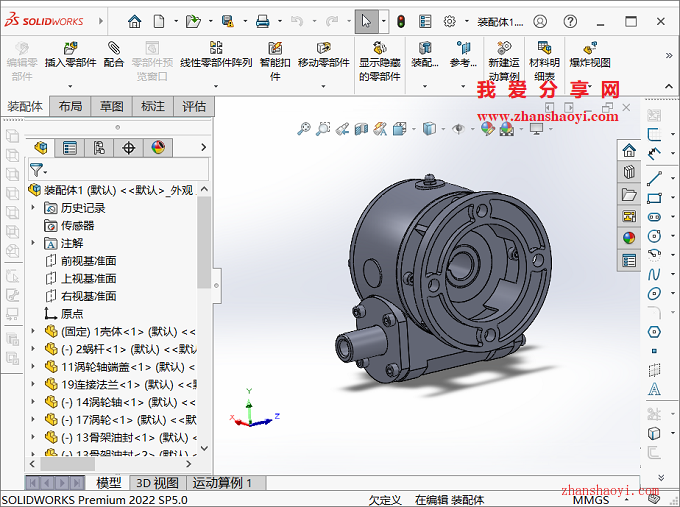Open dropdown arrow beside Options gear

coord(467,21)
